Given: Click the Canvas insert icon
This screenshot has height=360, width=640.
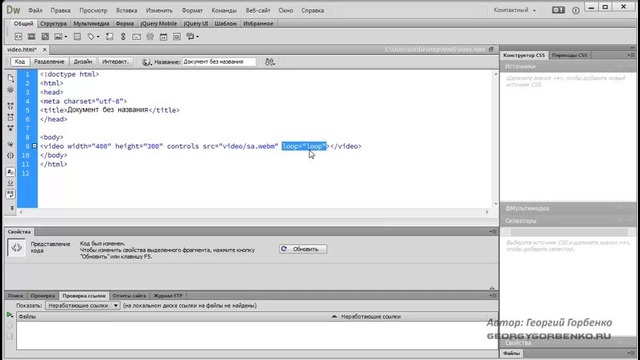Looking at the screenshot, I should (45, 37).
